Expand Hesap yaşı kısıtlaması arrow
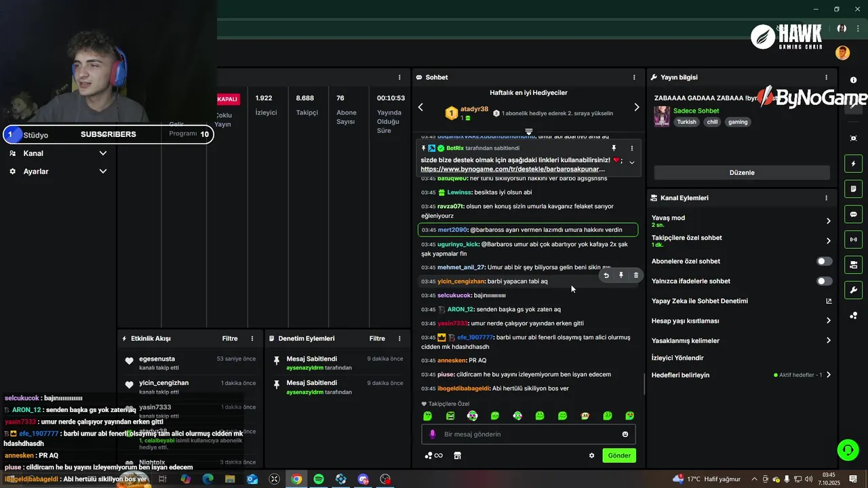868x488 pixels. click(x=829, y=321)
